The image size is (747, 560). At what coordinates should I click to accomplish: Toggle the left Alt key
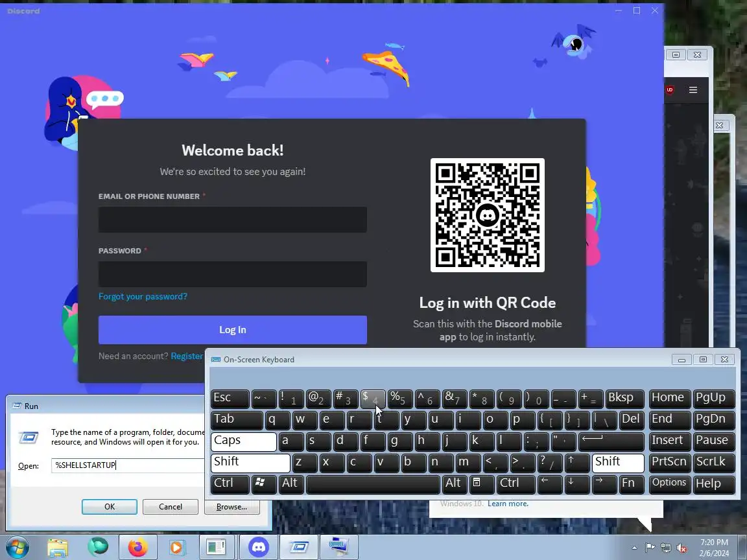coord(291,484)
